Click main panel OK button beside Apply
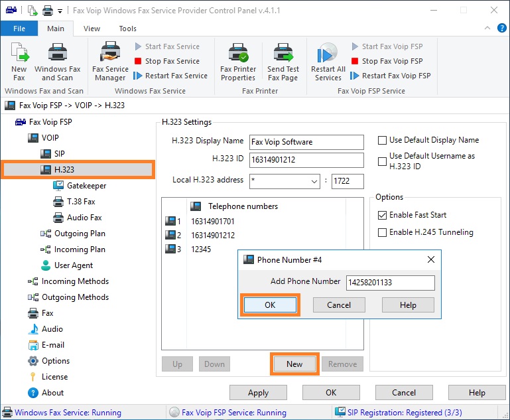Viewport: 510px width, 420px height. click(331, 393)
